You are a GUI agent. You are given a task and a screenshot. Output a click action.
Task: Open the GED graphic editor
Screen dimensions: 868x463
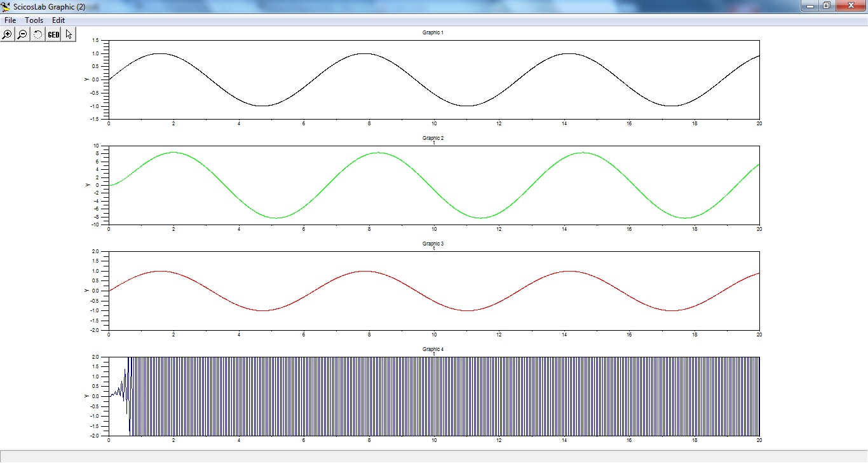53,34
